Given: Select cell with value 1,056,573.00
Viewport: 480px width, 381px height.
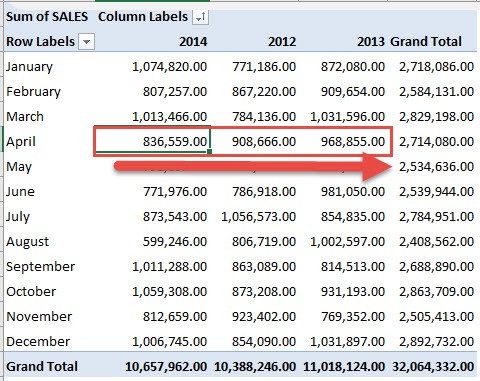Looking at the screenshot, I should coord(258,217).
